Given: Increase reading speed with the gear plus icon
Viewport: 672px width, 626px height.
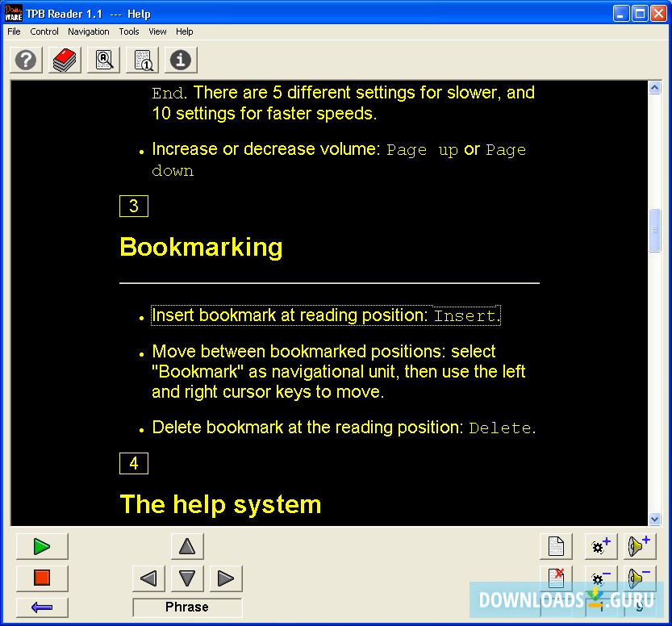Looking at the screenshot, I should click(600, 546).
